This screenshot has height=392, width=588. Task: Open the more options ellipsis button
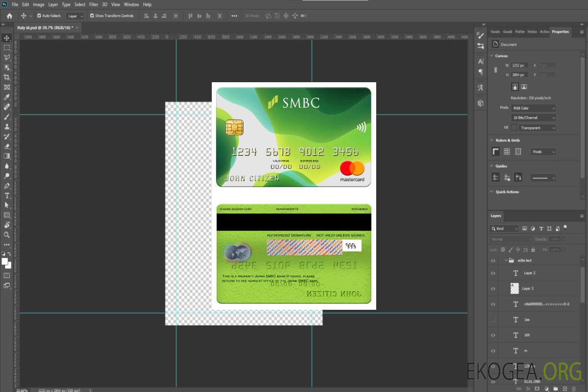(234, 16)
